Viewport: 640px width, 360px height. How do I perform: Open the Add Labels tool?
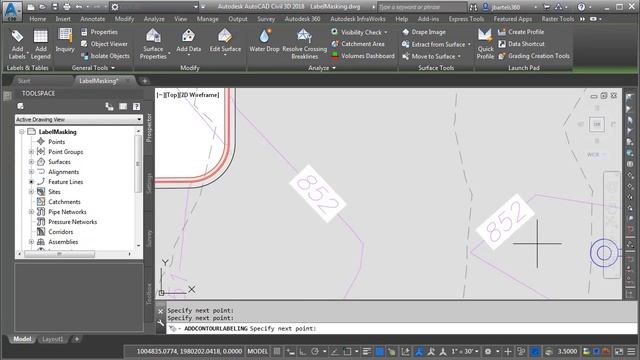pyautogui.click(x=17, y=44)
